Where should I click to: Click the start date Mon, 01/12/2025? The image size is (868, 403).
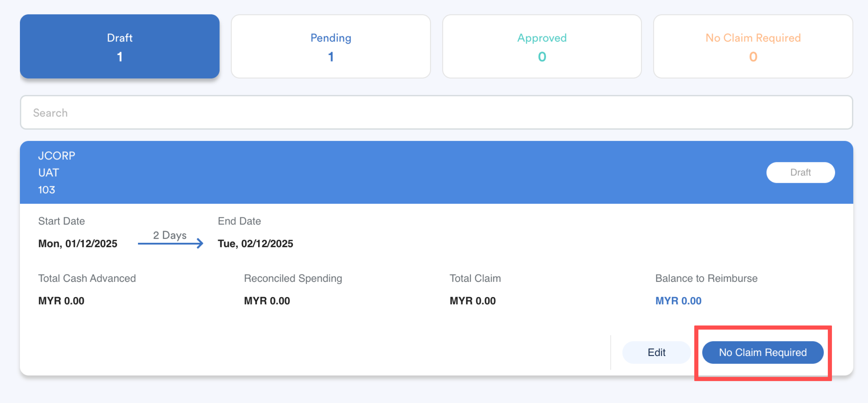click(78, 244)
